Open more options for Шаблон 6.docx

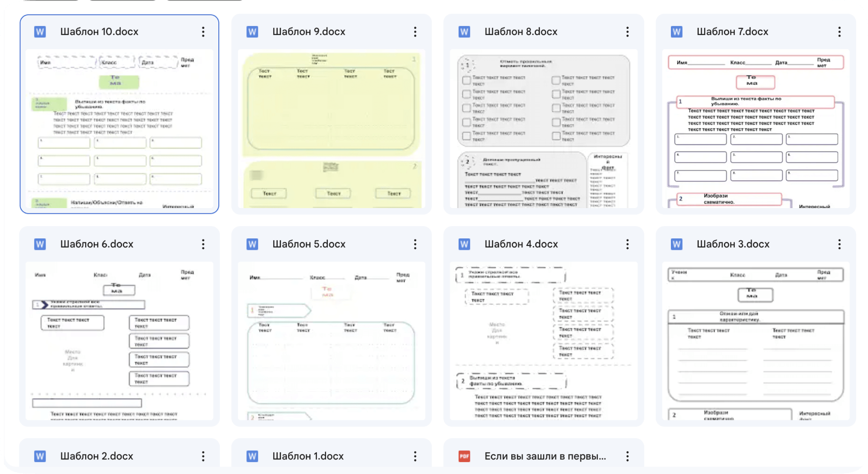pos(203,244)
